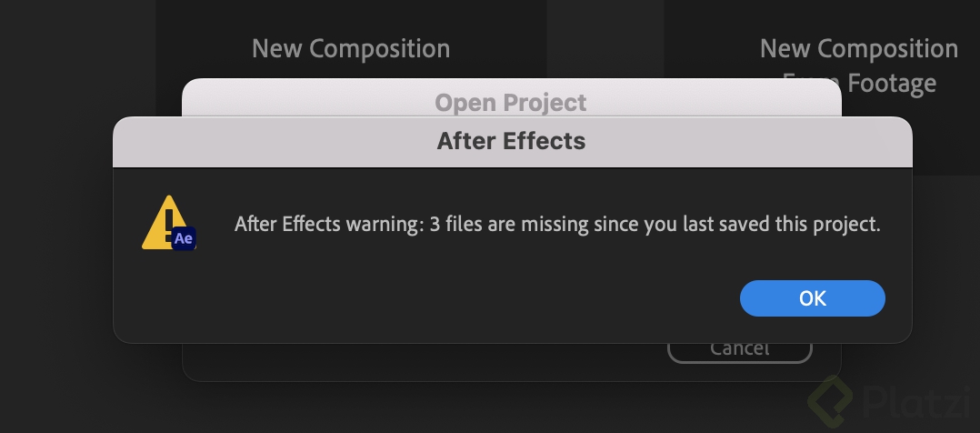Click the OK button
Image resolution: width=980 pixels, height=433 pixels.
812,298
